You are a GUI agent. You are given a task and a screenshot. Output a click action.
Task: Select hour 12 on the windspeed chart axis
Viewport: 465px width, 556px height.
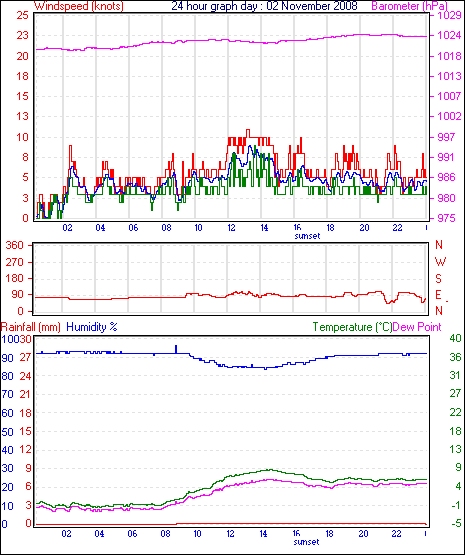click(231, 228)
